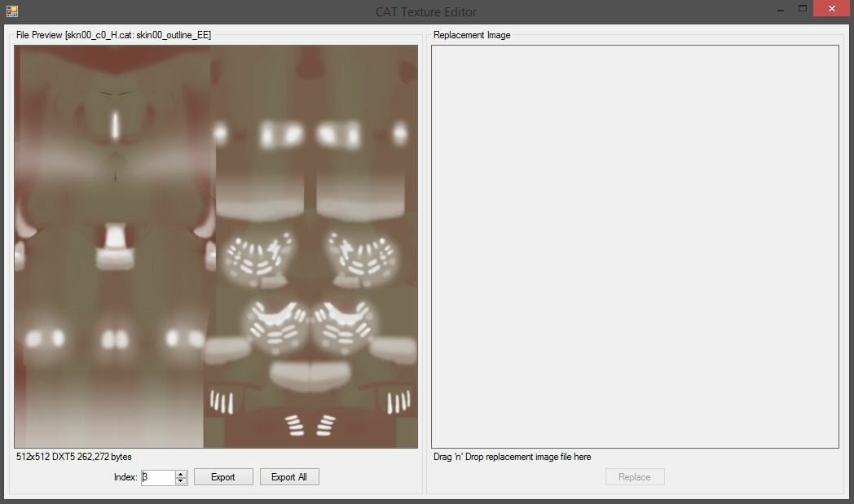Screen dimensions: 854x504
Task: Click the Export All button
Action: 289,477
